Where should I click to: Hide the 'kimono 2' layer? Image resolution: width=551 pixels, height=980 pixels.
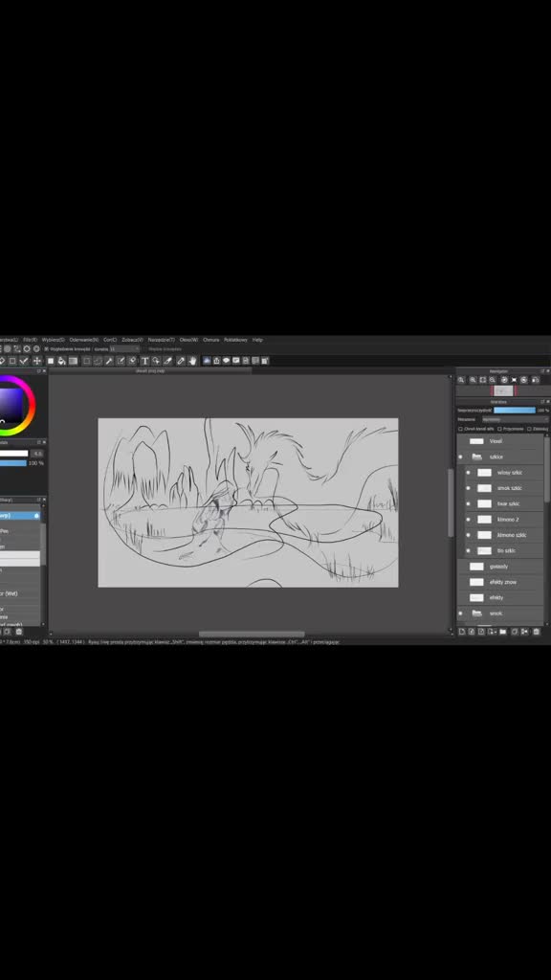tap(468, 520)
